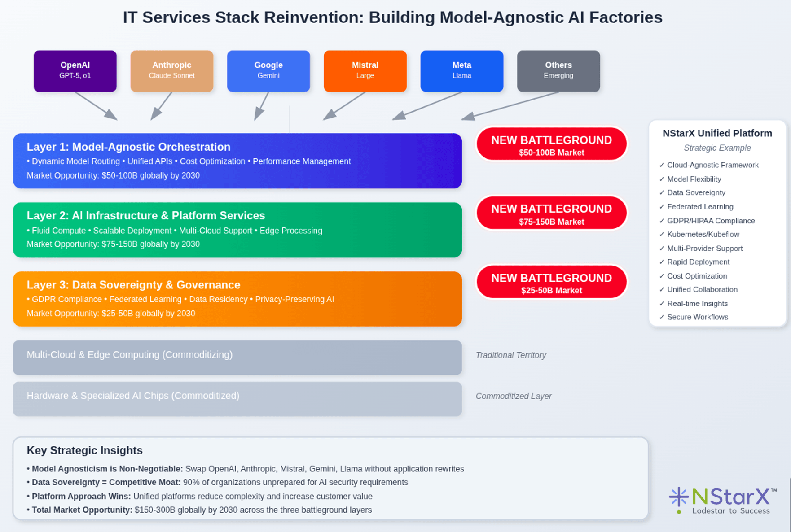
Task: Click the Cost Optimization checklist item
Action: [x=693, y=276]
